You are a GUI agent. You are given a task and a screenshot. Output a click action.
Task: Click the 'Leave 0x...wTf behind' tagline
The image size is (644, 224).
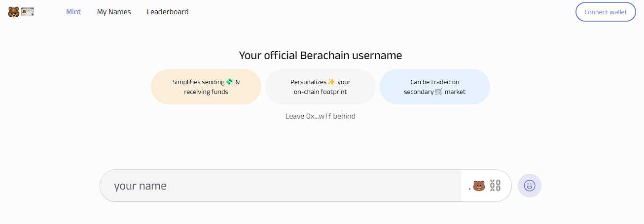point(321,116)
